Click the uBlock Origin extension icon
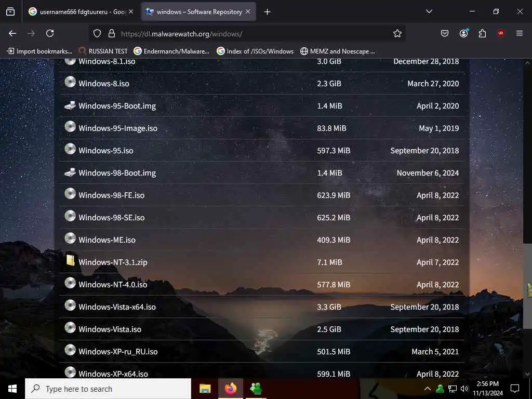Image resolution: width=532 pixels, height=399 pixels. tap(501, 33)
